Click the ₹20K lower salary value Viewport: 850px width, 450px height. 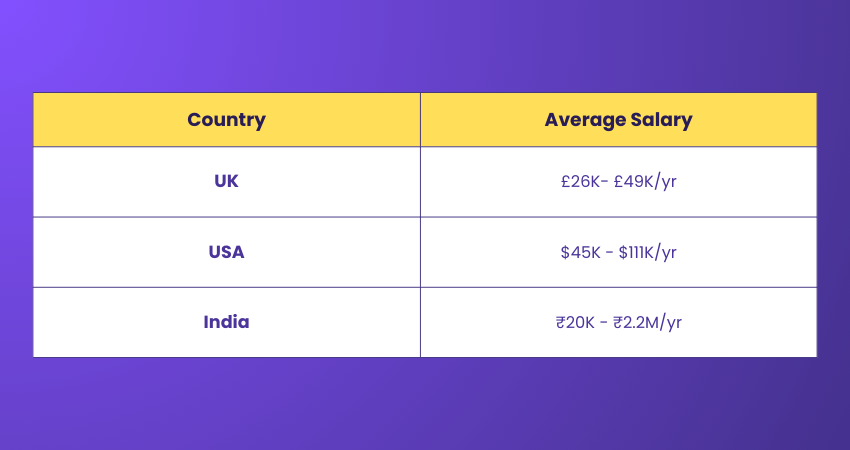tap(575, 323)
